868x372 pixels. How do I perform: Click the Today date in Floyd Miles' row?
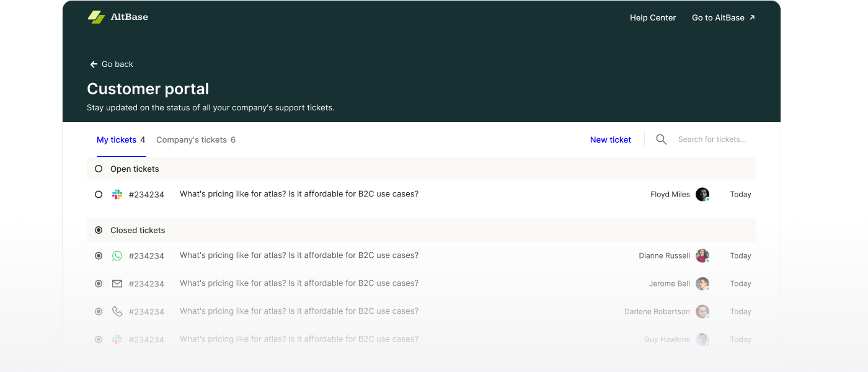pyautogui.click(x=740, y=194)
